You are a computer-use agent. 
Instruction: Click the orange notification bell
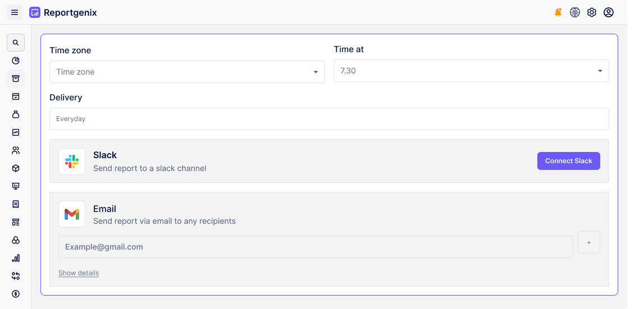coord(558,12)
